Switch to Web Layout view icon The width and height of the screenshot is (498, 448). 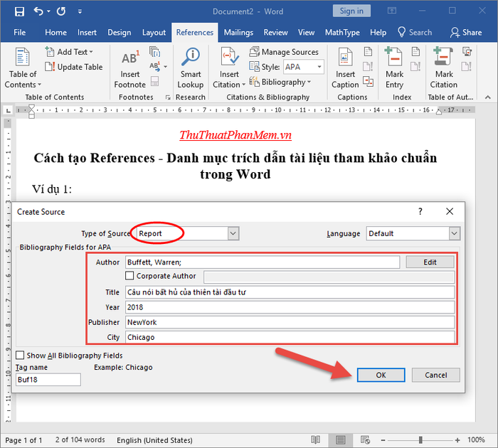pos(365,439)
